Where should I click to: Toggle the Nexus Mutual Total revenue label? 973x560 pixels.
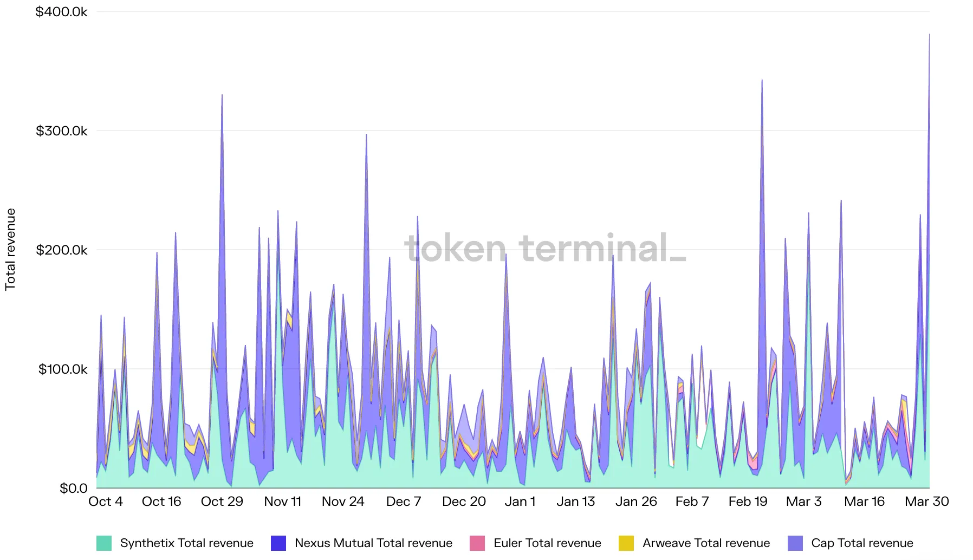373,543
